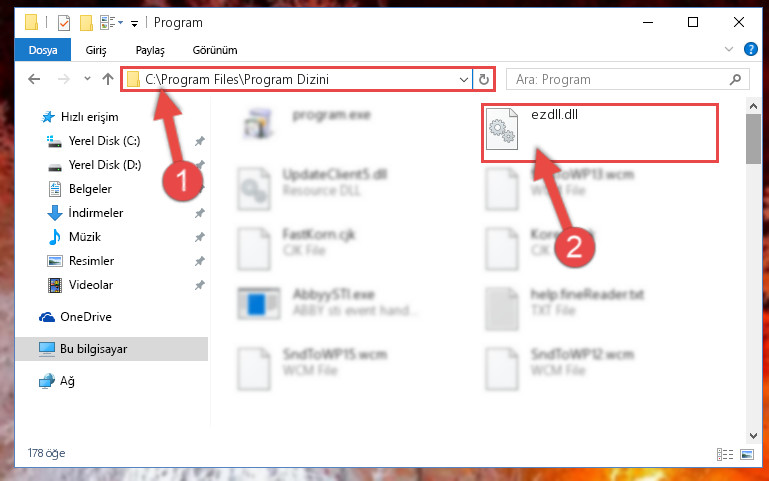The image size is (769, 481).
Task: Switch to details list view icon
Action: coord(725,455)
